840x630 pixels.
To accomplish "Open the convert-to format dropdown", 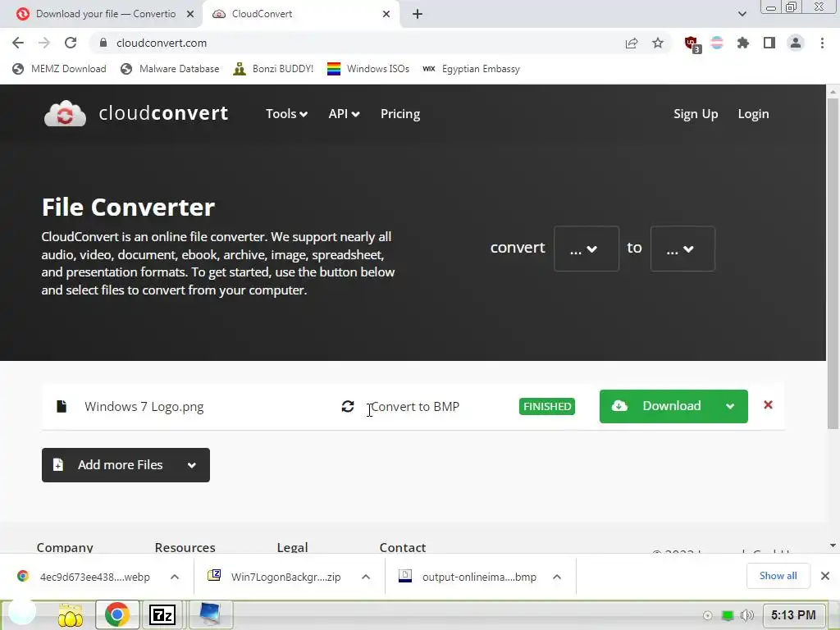I will coord(682,249).
